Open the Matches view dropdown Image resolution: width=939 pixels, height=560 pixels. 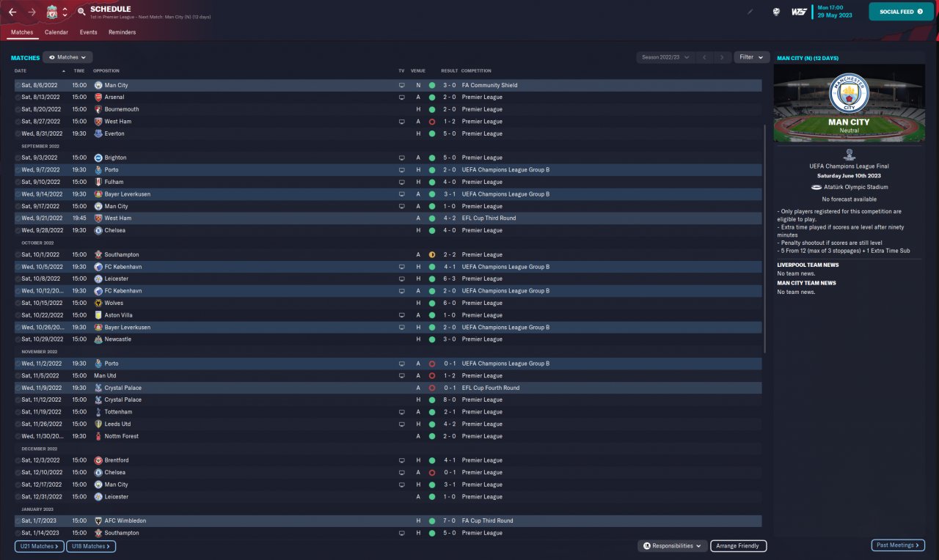click(67, 57)
